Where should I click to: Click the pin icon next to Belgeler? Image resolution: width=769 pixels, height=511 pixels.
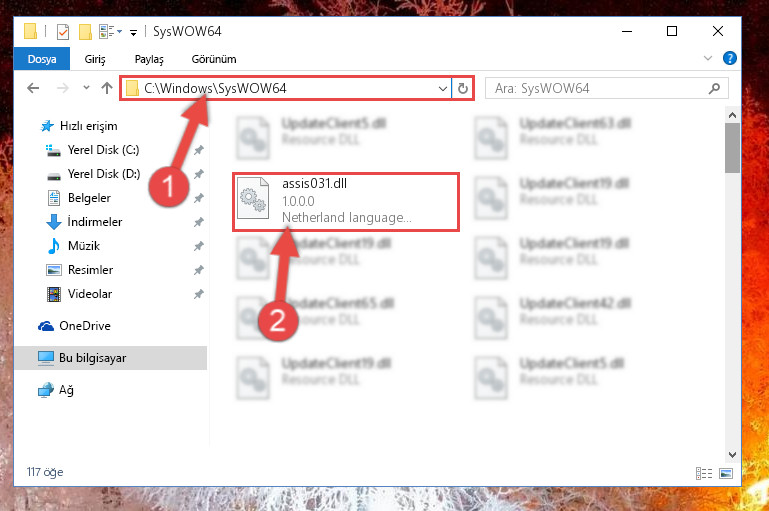click(199, 198)
